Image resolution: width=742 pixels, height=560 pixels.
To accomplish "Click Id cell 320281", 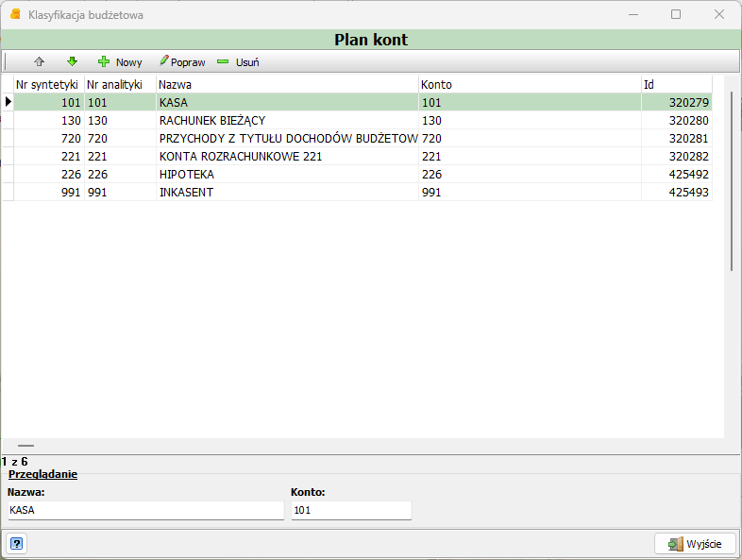I will tap(677, 138).
